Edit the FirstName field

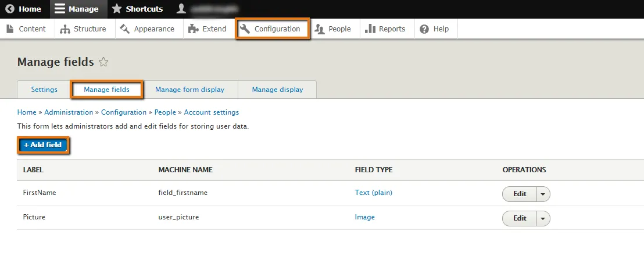(x=520, y=194)
